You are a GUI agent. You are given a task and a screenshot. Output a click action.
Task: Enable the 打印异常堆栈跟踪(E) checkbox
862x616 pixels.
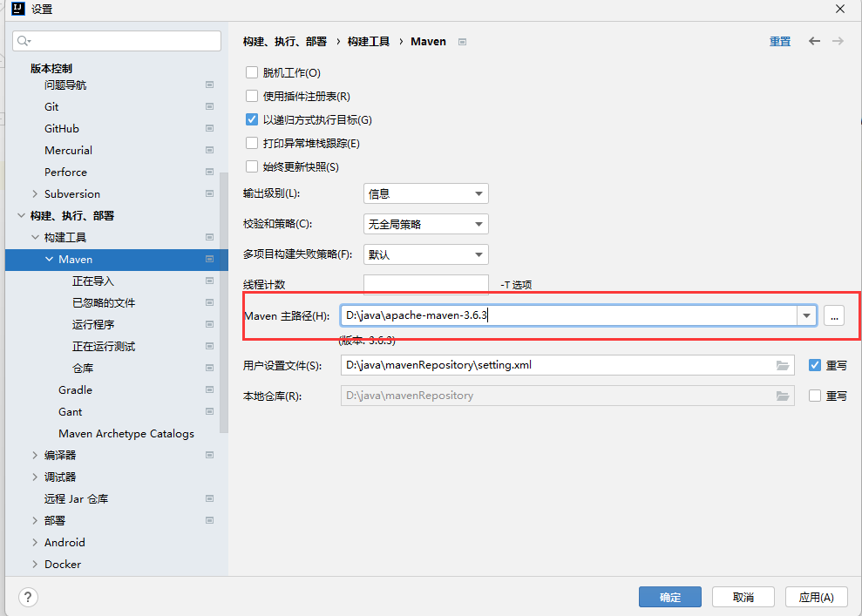(x=252, y=144)
